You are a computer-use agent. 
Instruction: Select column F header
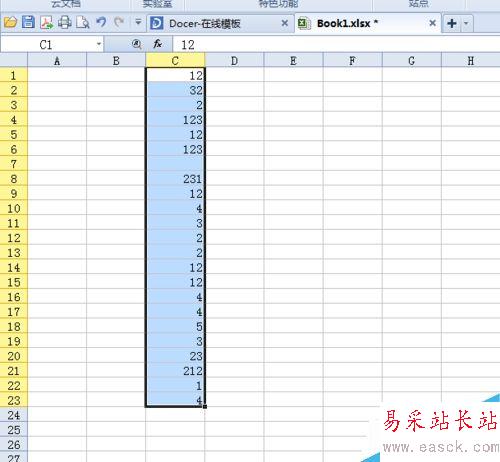pos(352,61)
